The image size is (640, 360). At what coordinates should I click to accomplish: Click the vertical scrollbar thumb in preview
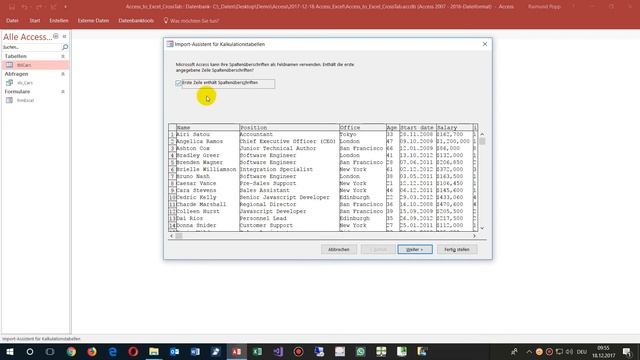[482, 141]
